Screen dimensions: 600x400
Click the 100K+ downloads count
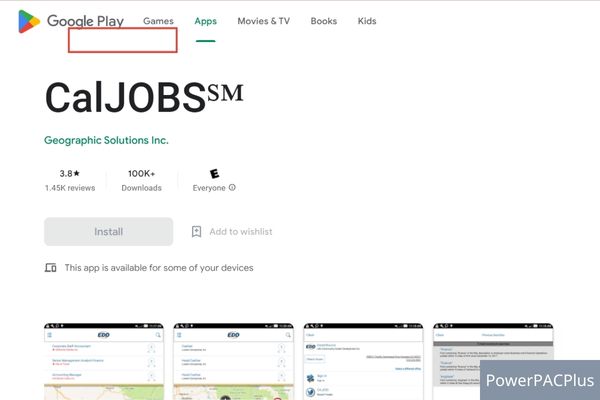[142, 173]
